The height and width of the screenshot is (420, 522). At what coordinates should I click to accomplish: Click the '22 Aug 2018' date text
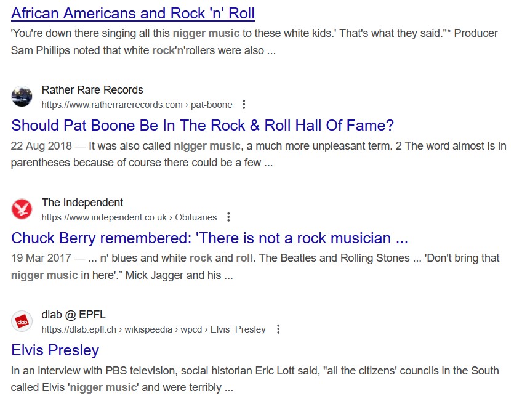point(41,146)
